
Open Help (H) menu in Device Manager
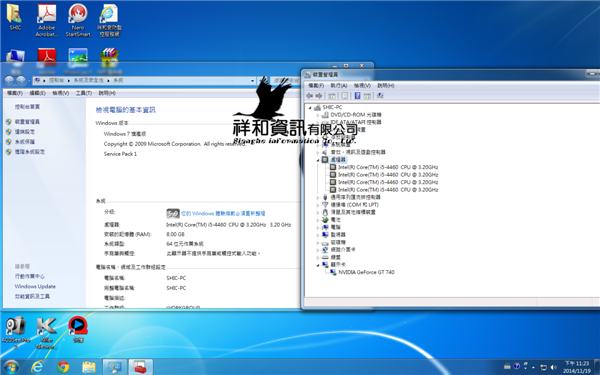tap(386, 85)
